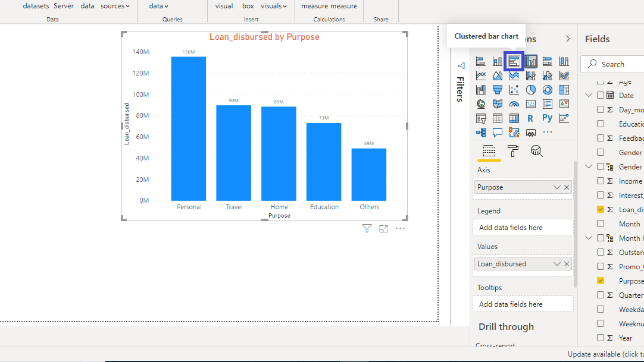Expand the Purpose axis field dropdown

point(557,187)
